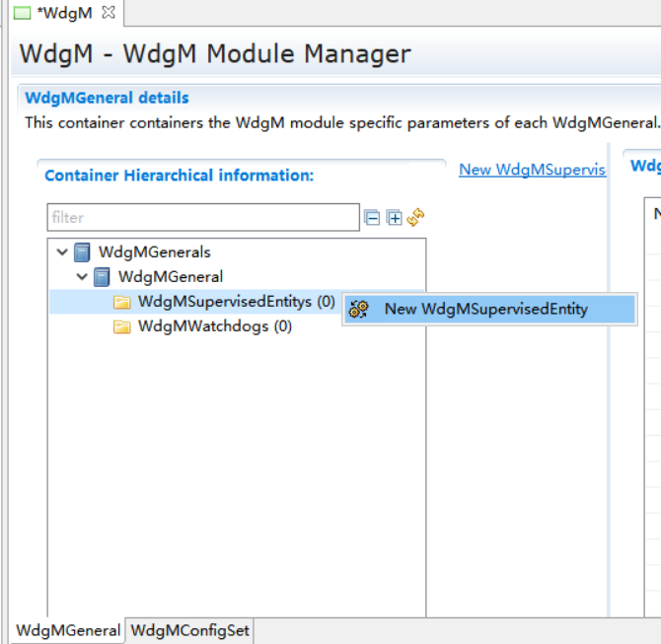The width and height of the screenshot is (661, 644).
Task: Activate the *WdgM editor tab
Action: pos(65,13)
